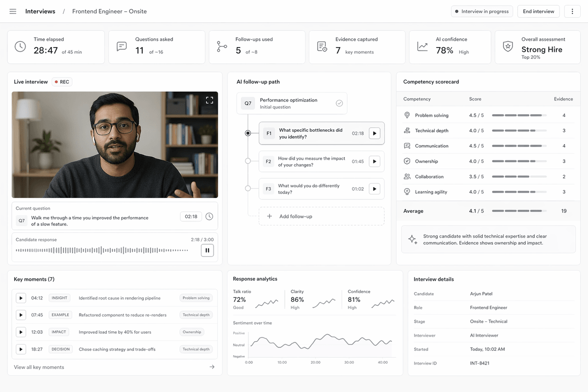Click the Follow-ups used branch icon
Viewport: 588px width, 392px height.
pyautogui.click(x=222, y=47)
